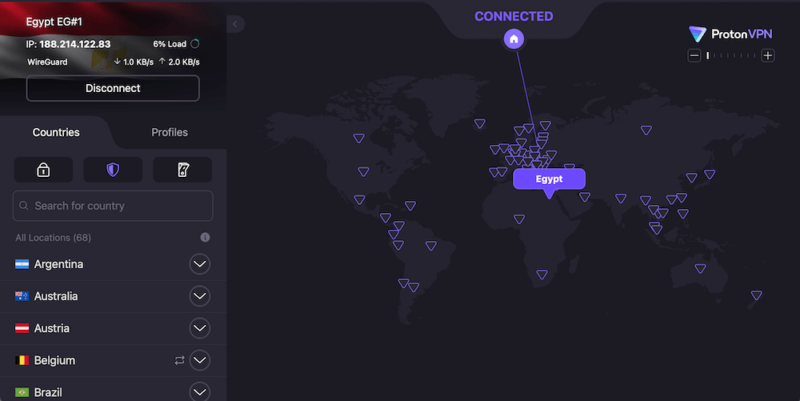Click the Egypt EG#1 server name

(54, 22)
